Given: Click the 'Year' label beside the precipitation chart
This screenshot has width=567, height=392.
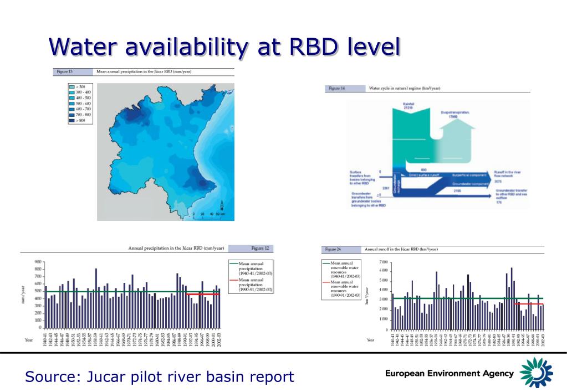Looking at the screenshot, I should click(29, 340).
